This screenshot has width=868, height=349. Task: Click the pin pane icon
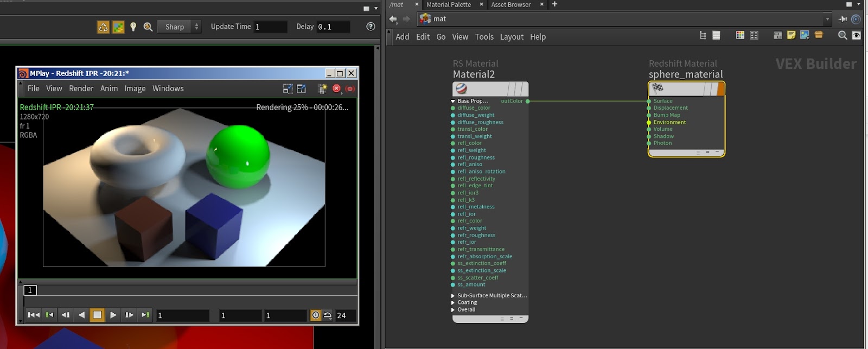[843, 19]
